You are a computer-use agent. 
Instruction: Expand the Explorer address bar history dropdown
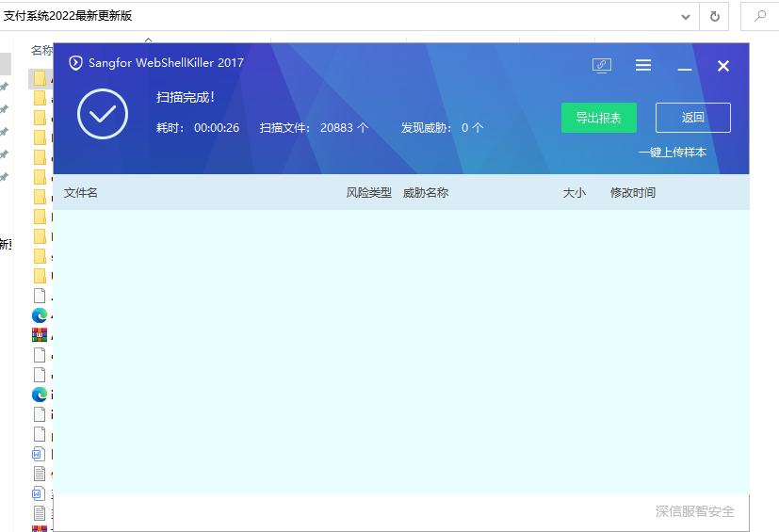click(687, 16)
